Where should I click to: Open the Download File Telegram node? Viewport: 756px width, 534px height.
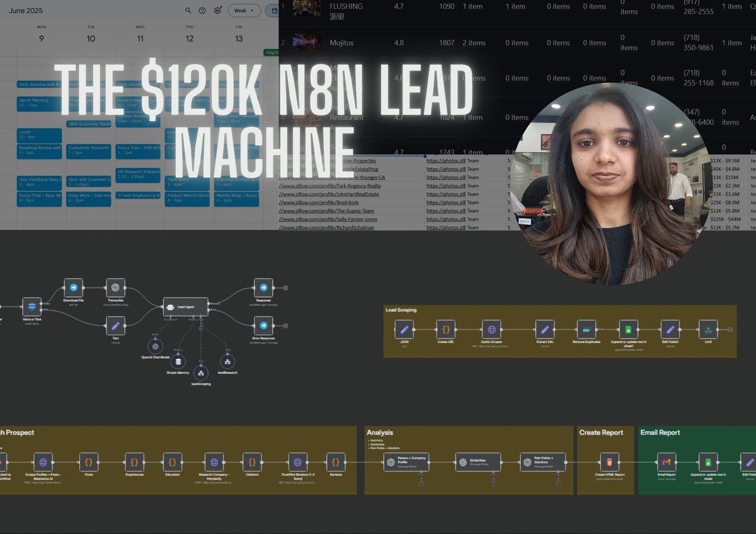pos(73,288)
